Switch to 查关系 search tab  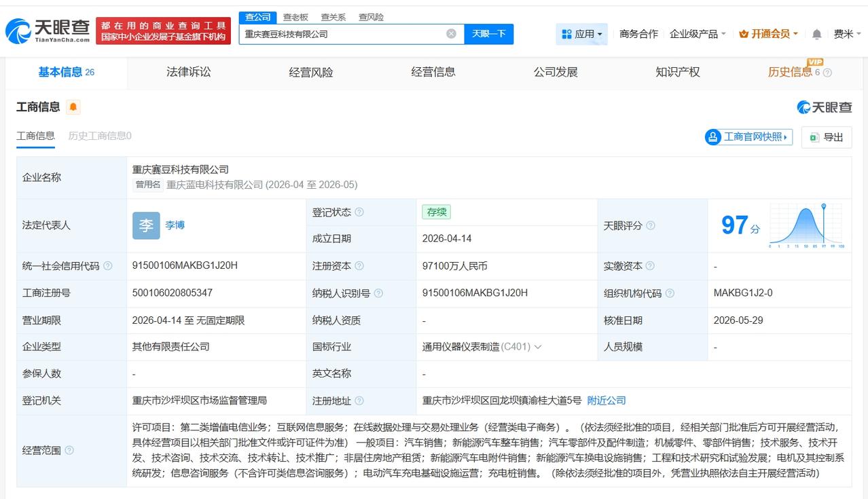[333, 17]
